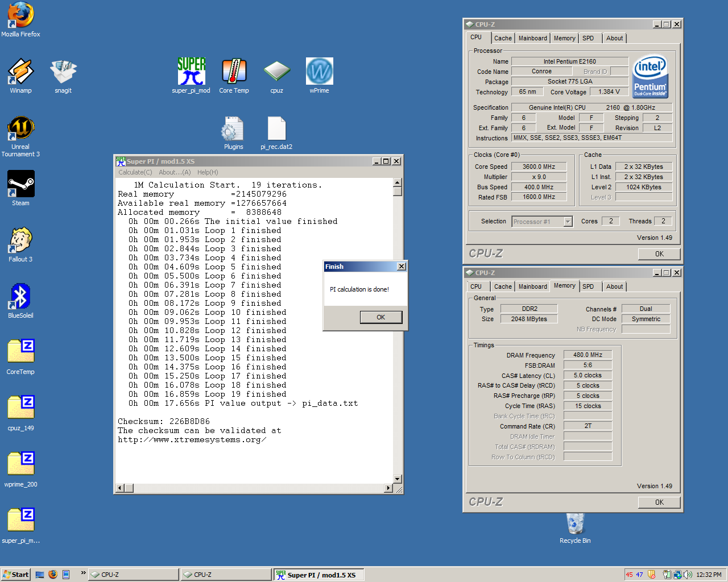Image resolution: width=728 pixels, height=582 pixels.
Task: Click the DRAM Frequency 480.0 MHz value
Action: pos(588,355)
